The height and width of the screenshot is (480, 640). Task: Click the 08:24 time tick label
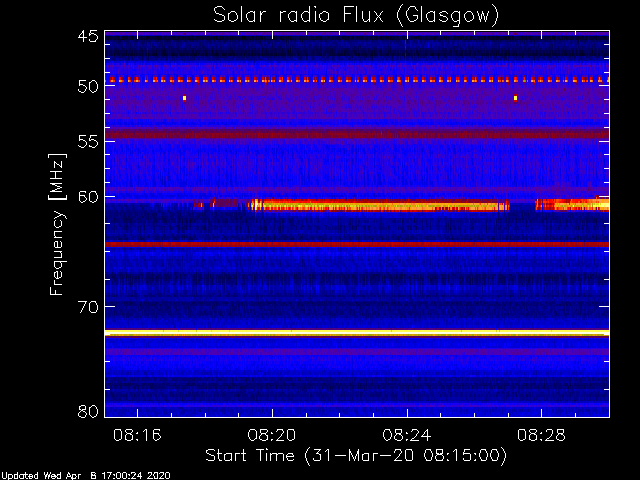click(407, 435)
